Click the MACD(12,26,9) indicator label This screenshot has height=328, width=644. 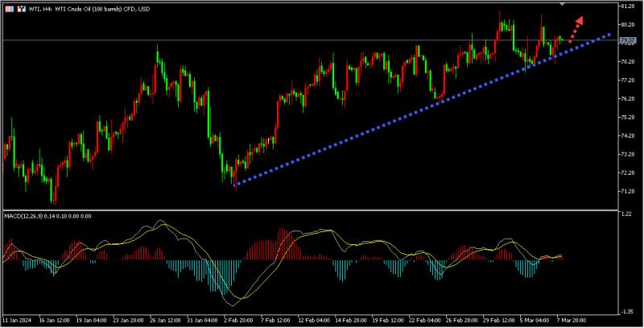click(x=47, y=216)
